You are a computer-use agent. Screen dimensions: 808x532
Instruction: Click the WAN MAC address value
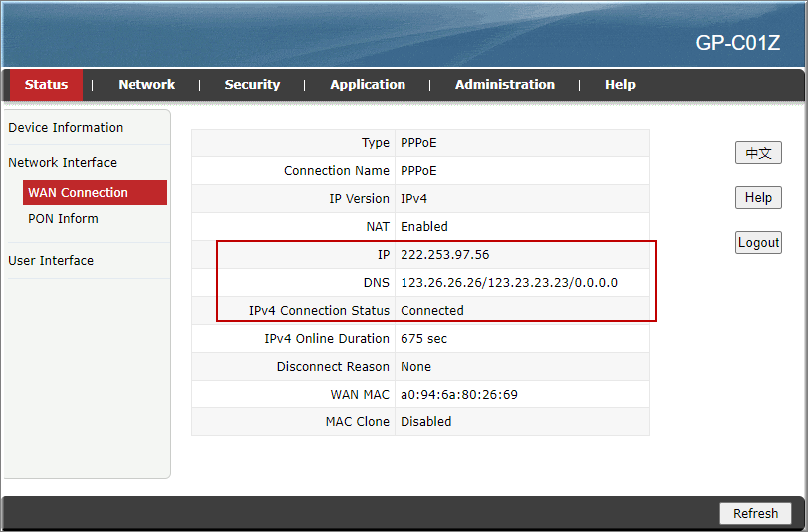click(458, 395)
